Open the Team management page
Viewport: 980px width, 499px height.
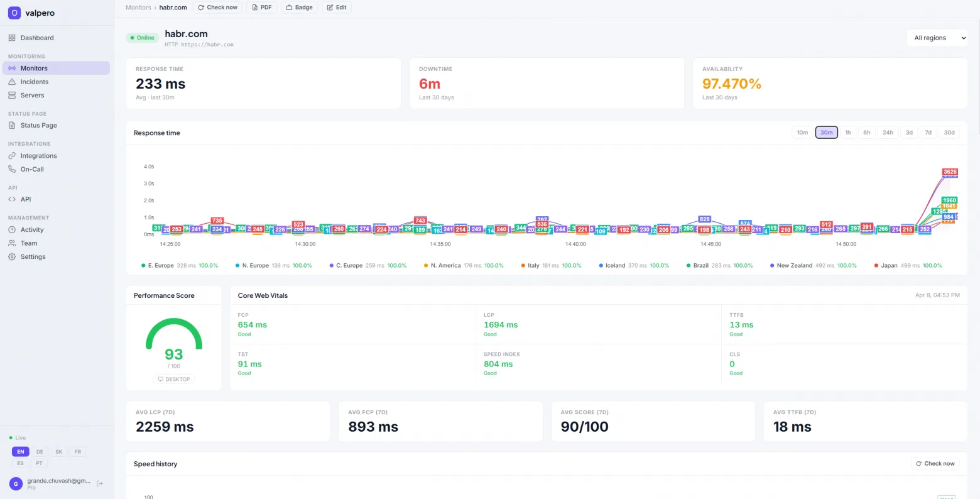[x=57, y=243]
